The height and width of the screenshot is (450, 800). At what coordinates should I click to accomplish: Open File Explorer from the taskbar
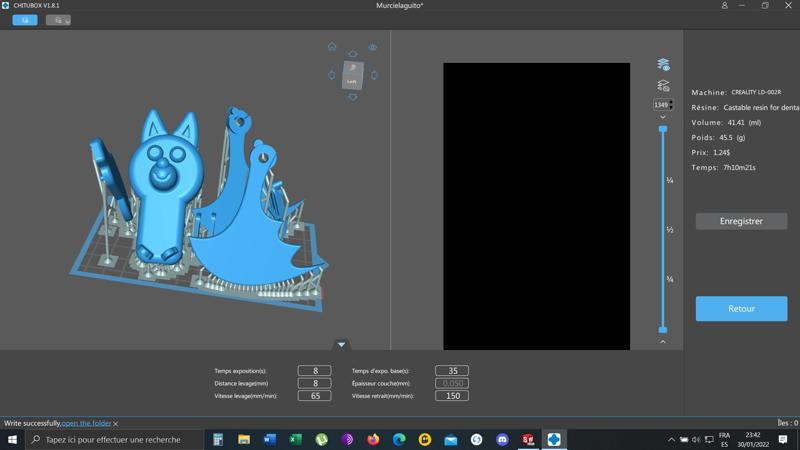(244, 439)
